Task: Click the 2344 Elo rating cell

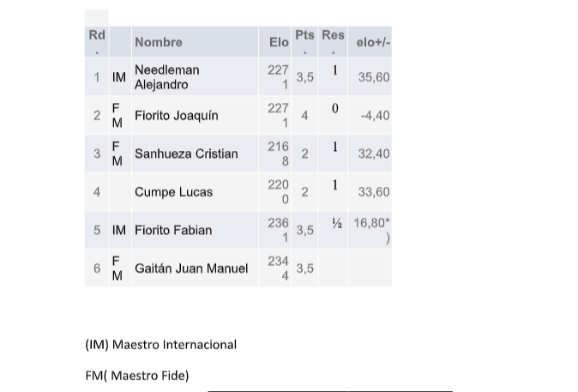Action: click(279, 268)
